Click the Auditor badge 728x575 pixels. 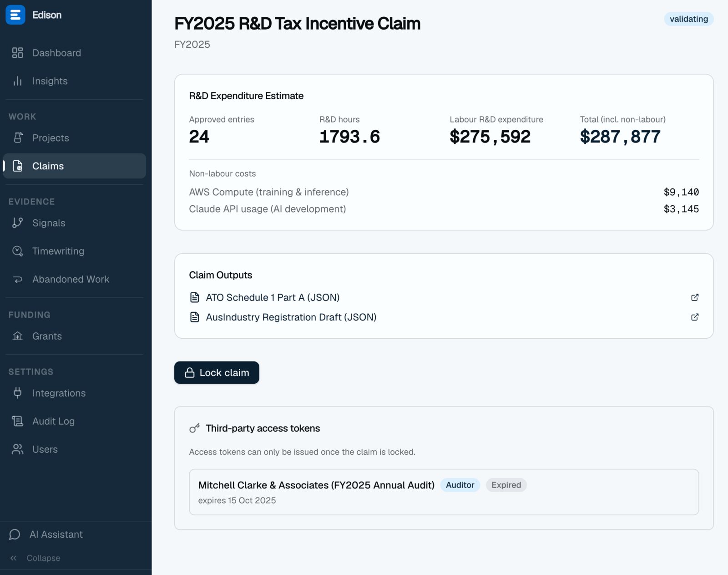click(460, 485)
